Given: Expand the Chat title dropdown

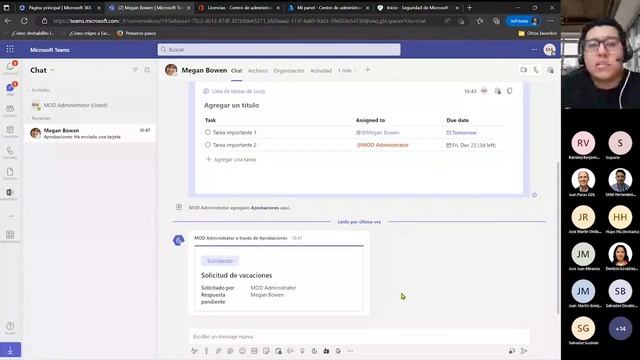Looking at the screenshot, I should (53, 70).
